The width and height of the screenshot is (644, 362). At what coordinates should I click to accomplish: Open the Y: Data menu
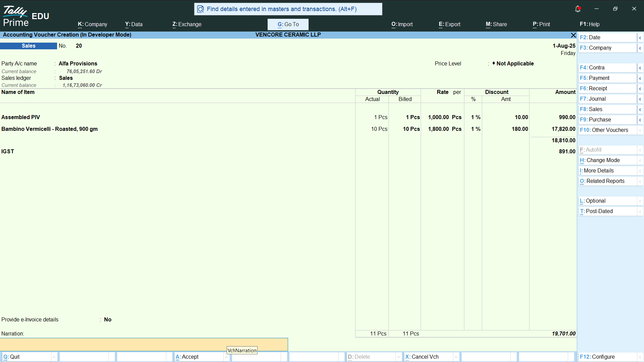pyautogui.click(x=134, y=24)
